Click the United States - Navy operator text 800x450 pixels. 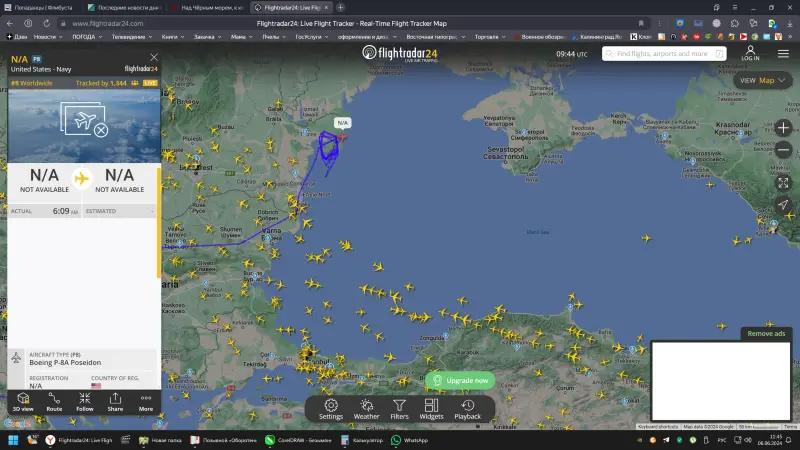(x=41, y=69)
